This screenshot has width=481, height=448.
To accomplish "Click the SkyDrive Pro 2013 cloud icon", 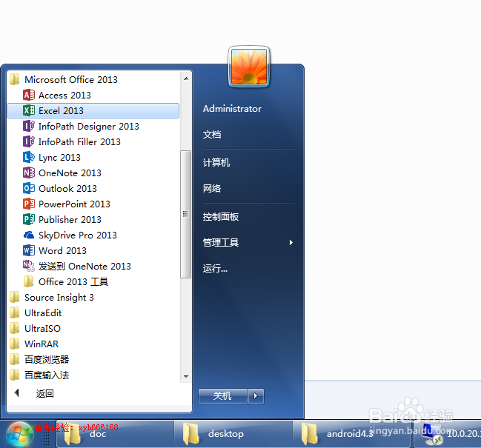I will [29, 235].
